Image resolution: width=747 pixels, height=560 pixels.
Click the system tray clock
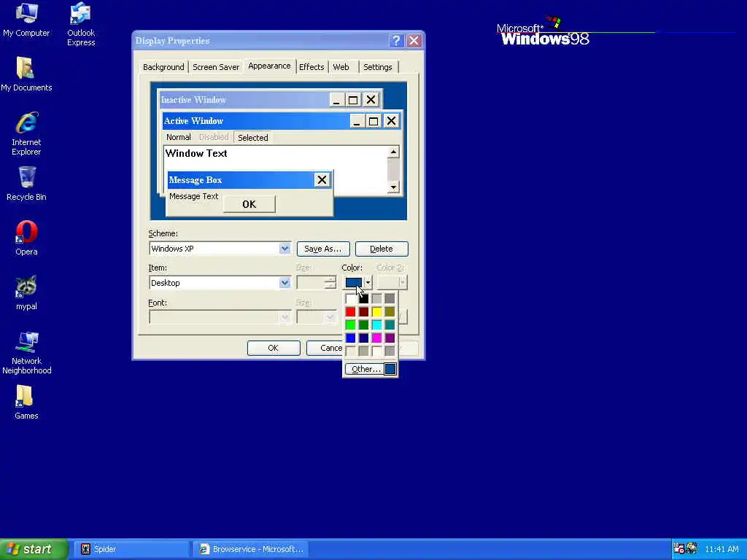721,549
